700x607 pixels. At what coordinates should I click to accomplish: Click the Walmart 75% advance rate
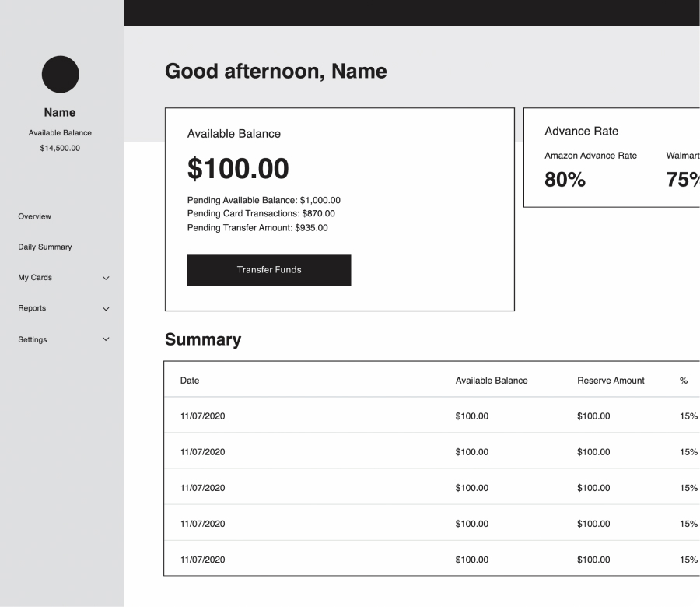(687, 179)
